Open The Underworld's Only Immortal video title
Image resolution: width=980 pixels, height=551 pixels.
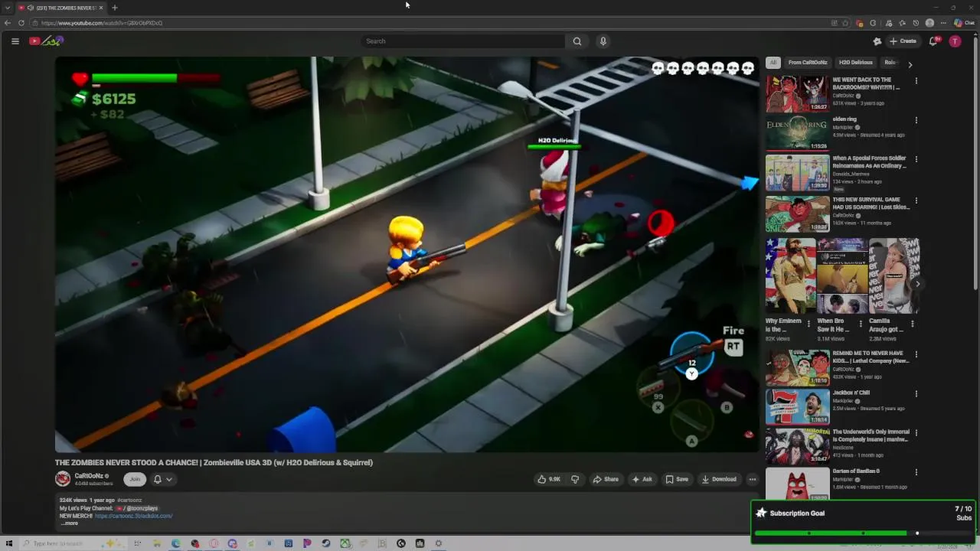(871, 435)
